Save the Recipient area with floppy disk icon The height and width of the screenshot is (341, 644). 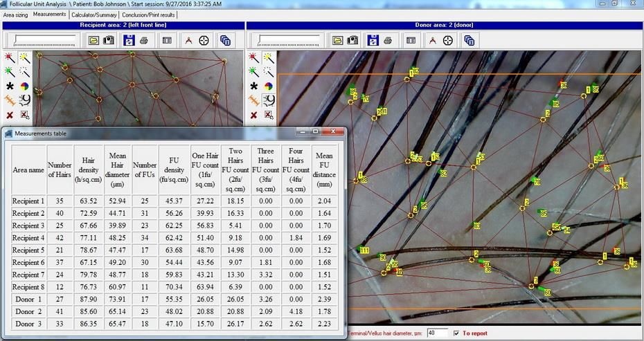coord(128,40)
